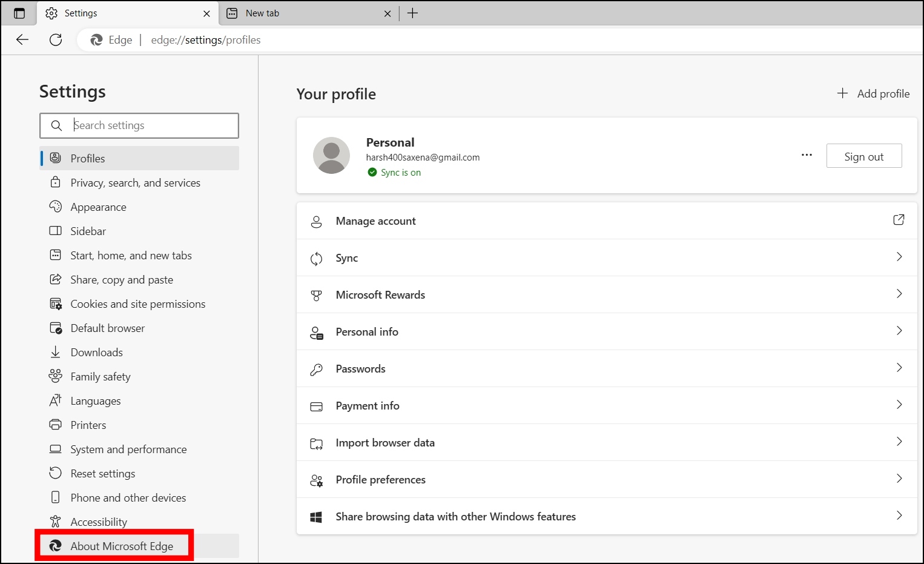924x564 pixels.
Task: Open the Profiles settings section
Action: click(139, 158)
